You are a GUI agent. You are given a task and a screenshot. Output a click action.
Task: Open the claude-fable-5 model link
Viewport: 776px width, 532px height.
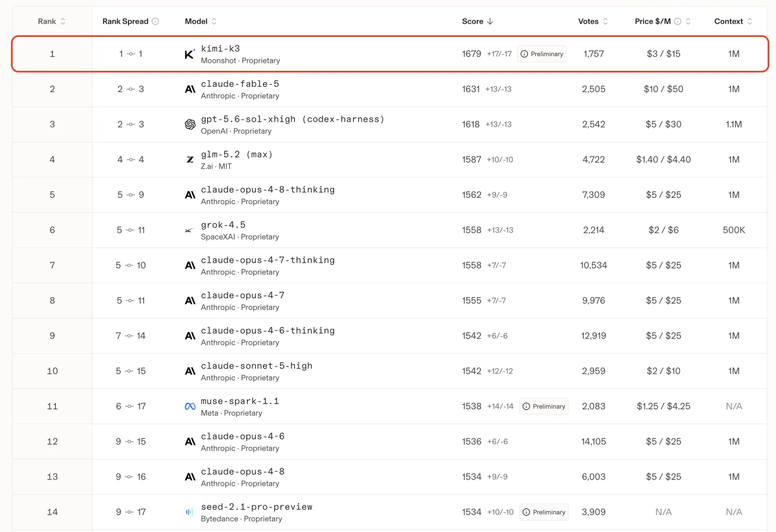(x=240, y=84)
